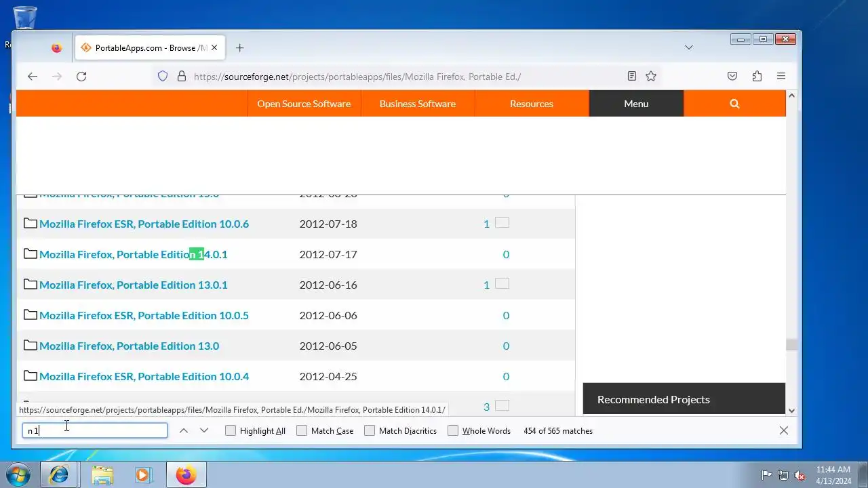Switch to the pinned Firefox tab
The image size is (868, 488).
click(x=56, y=48)
